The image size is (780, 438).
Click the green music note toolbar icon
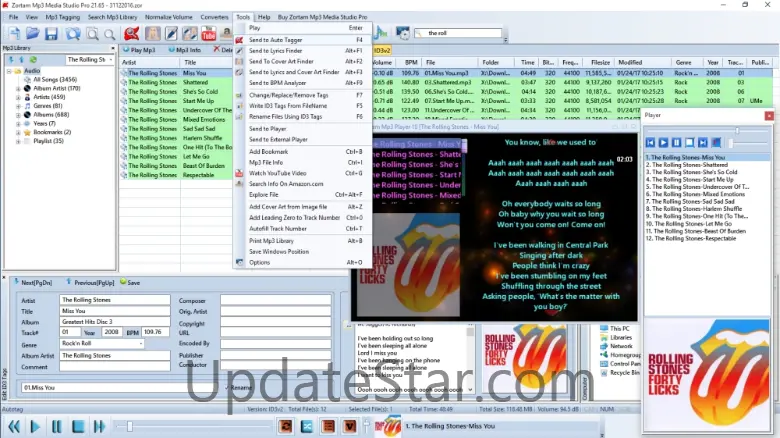pyautogui.click(x=381, y=33)
